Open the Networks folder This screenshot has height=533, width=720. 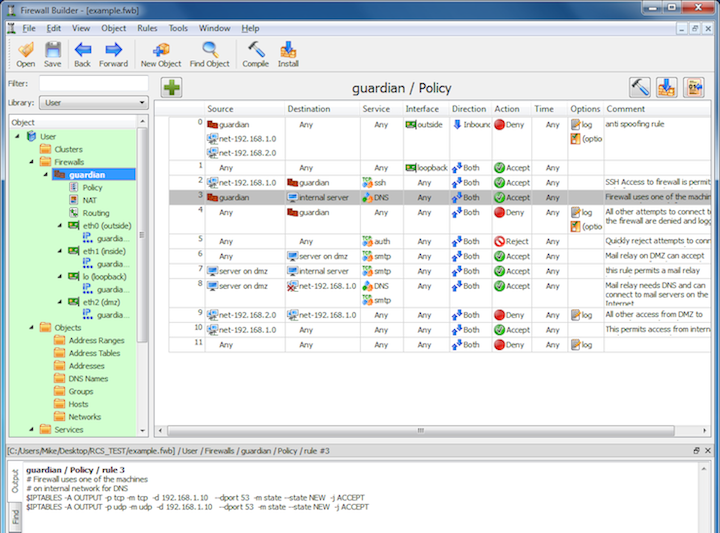pos(77,417)
